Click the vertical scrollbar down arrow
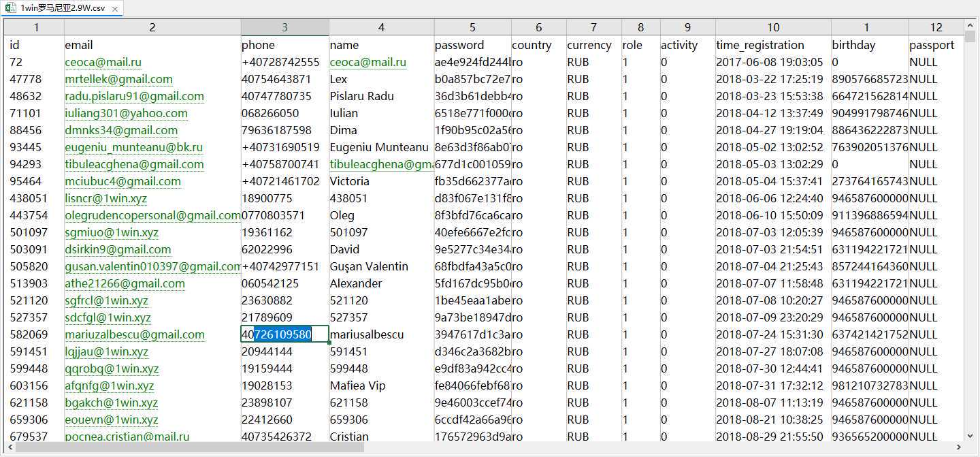The image size is (980, 457). tap(970, 436)
